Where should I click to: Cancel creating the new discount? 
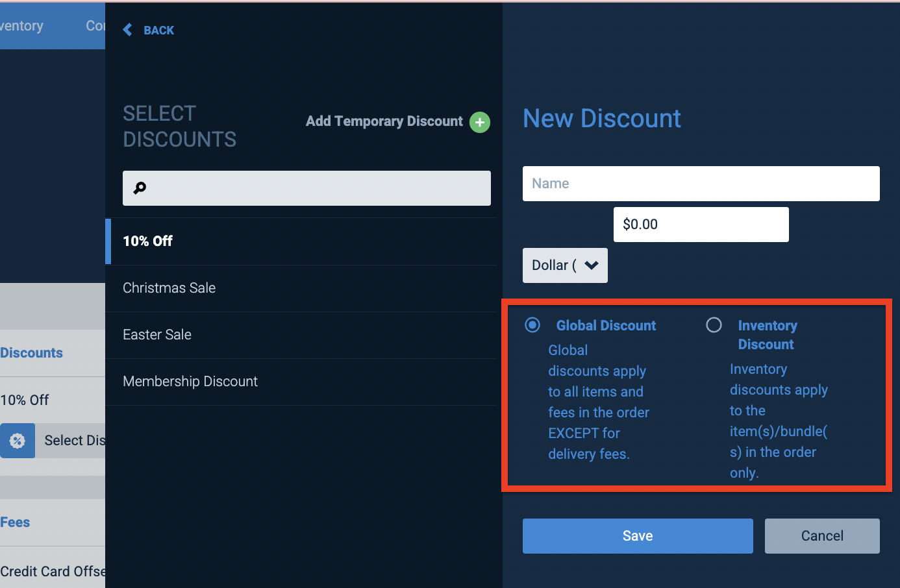821,535
